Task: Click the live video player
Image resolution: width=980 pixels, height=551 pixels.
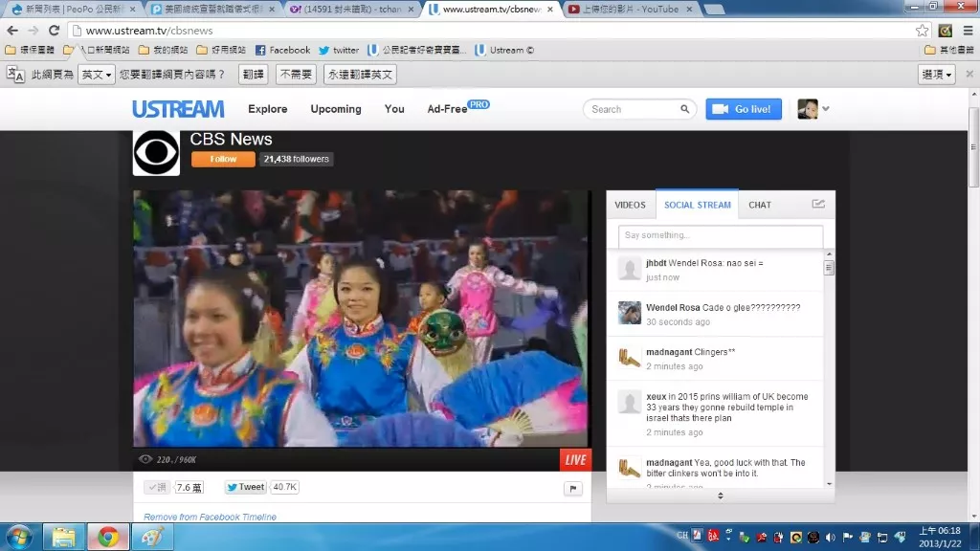Action: [362, 319]
